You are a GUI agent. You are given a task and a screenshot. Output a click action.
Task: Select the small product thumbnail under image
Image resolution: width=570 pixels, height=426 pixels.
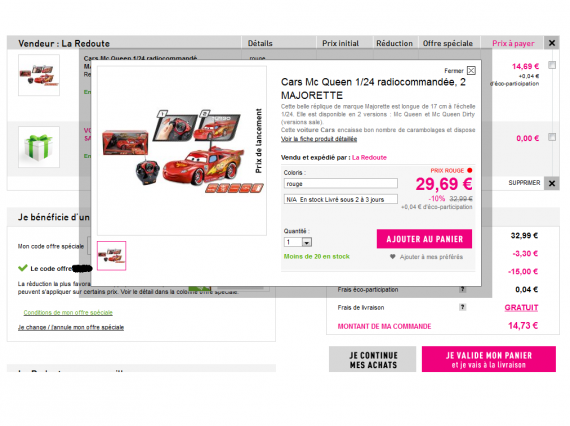tap(112, 256)
